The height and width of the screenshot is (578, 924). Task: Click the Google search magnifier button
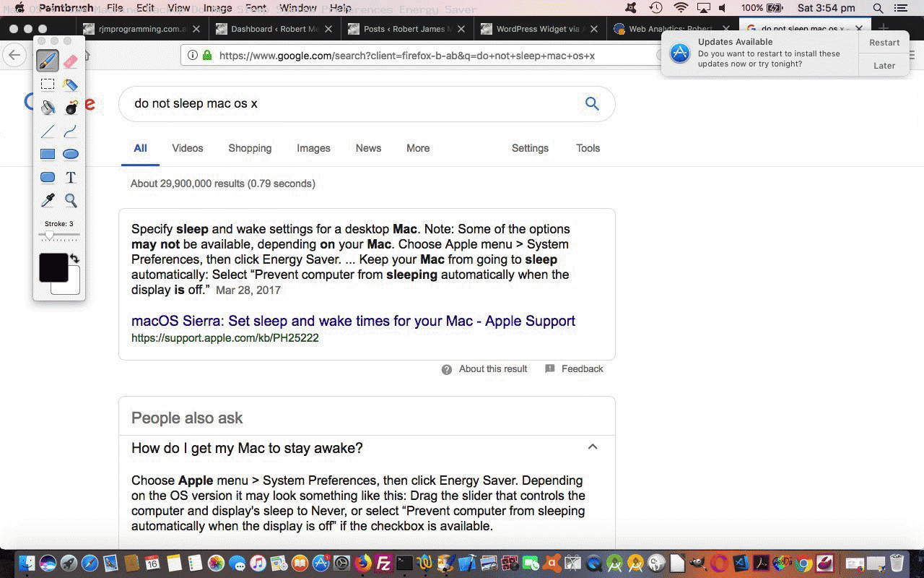click(592, 103)
